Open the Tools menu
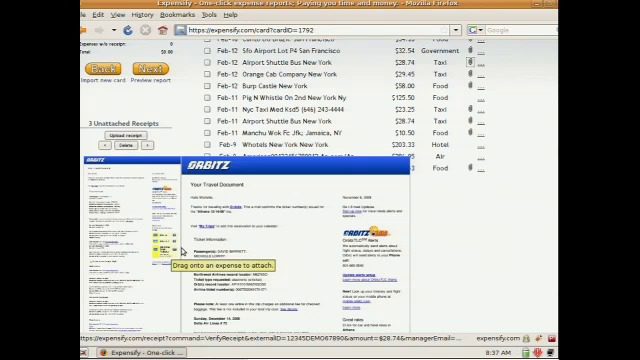Screen dimensions: 640x360 click(209, 15)
